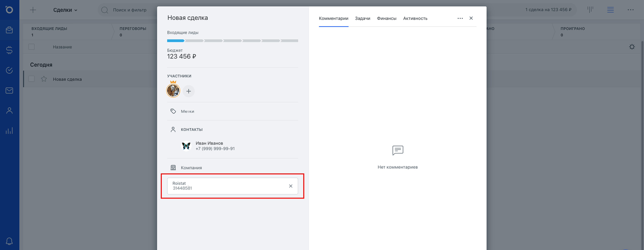The height and width of the screenshot is (250, 644).
Task: Check the Новая сделка row checkbox
Action: (x=32, y=79)
